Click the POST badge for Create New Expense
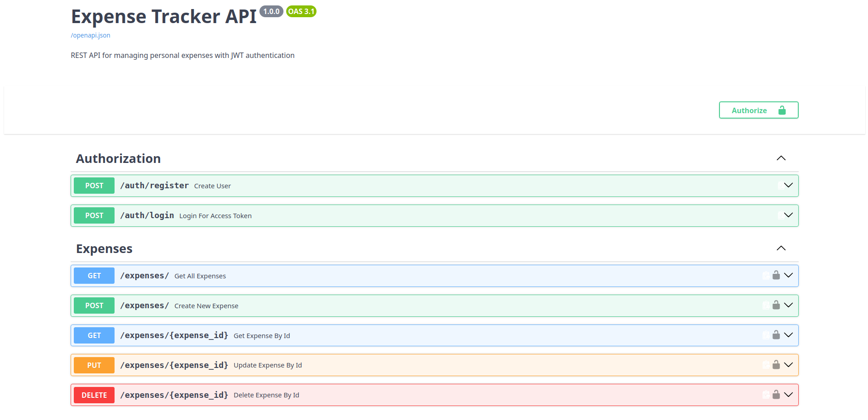Screen dimensions: 868x420 94,305
